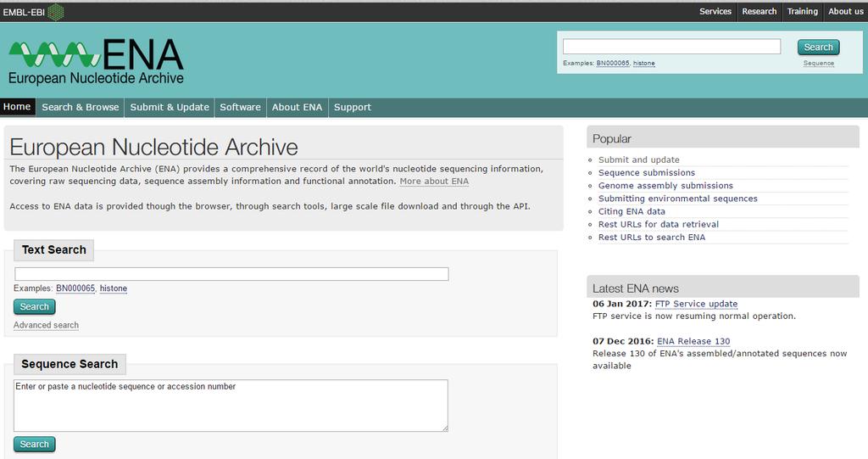Open the FTP Service update news link

pyautogui.click(x=696, y=304)
